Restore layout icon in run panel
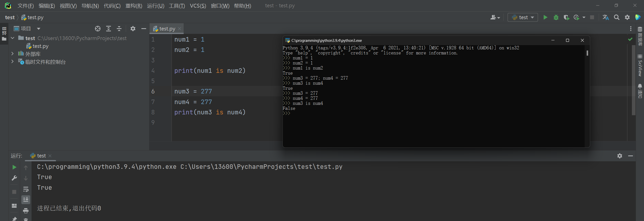Image resolution: width=644 pixels, height=221 pixels. pos(14,206)
